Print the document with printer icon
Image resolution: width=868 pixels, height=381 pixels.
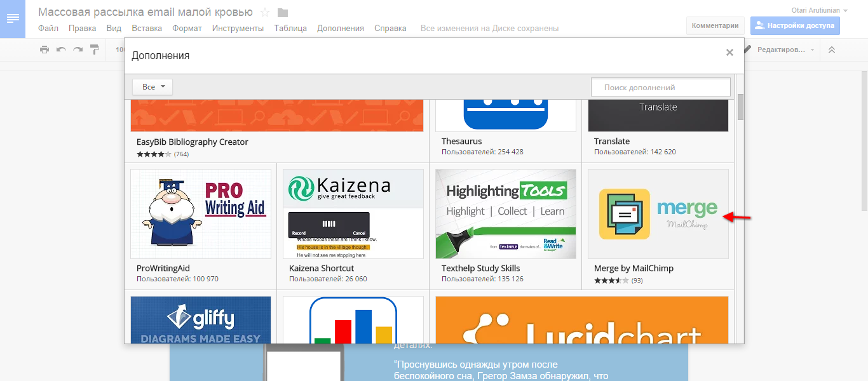pos(44,50)
